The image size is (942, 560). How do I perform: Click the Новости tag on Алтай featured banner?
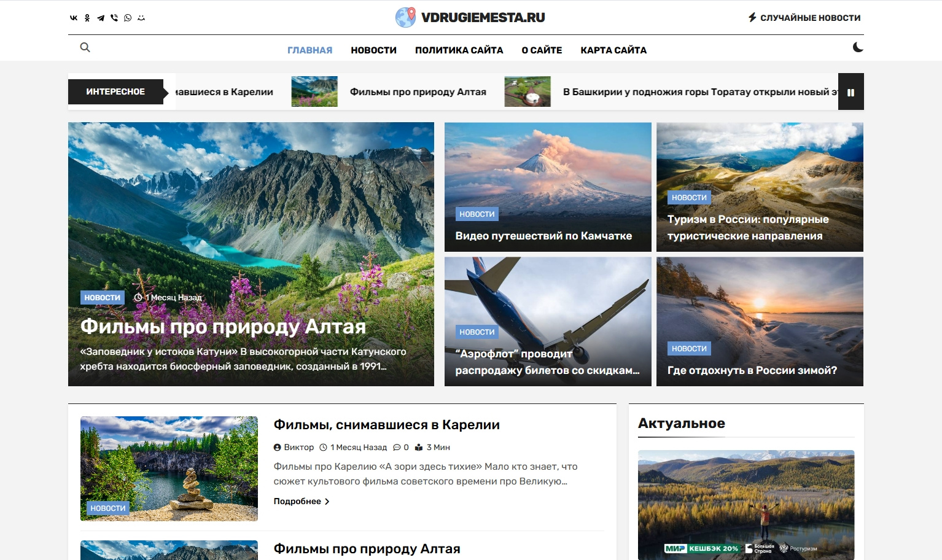coord(103,298)
